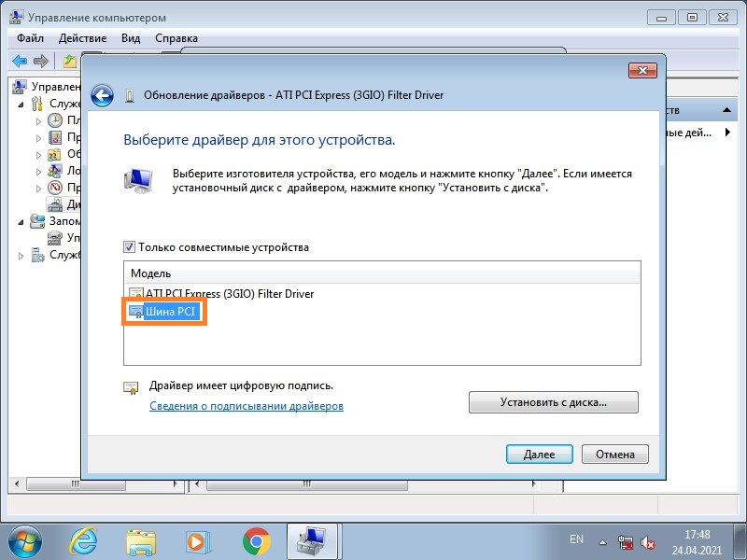Collapse the 'Запоминающие устройства' tree node
The height and width of the screenshot is (560, 747).
coord(22,222)
